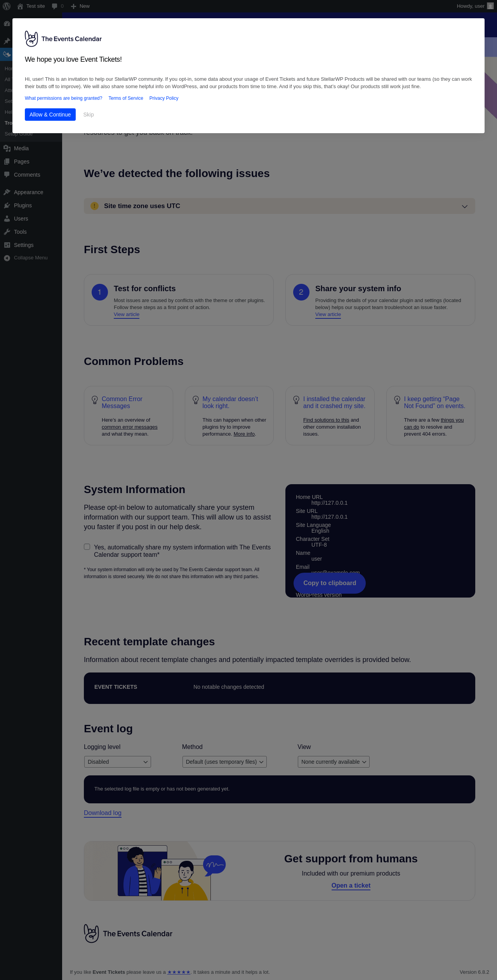Screen dimensions: 497x980
Task: Click lightbulb icon beside My calendar doesn't look right
Action: click(196, 400)
